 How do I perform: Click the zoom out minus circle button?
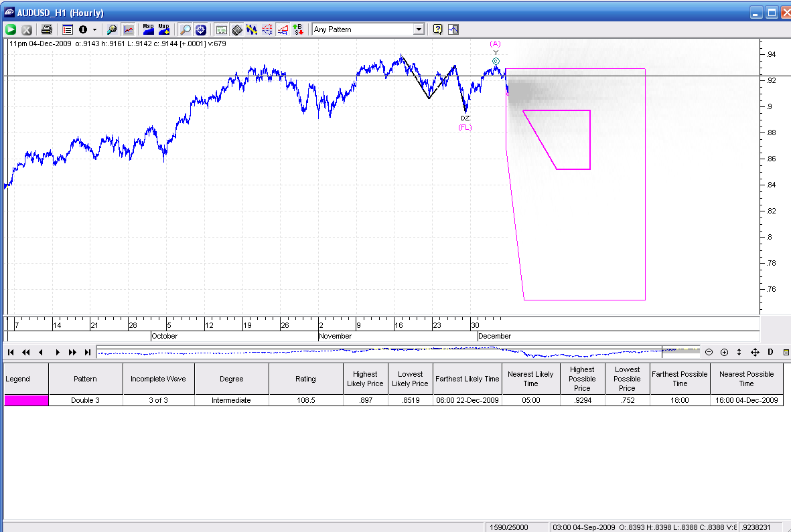(709, 352)
